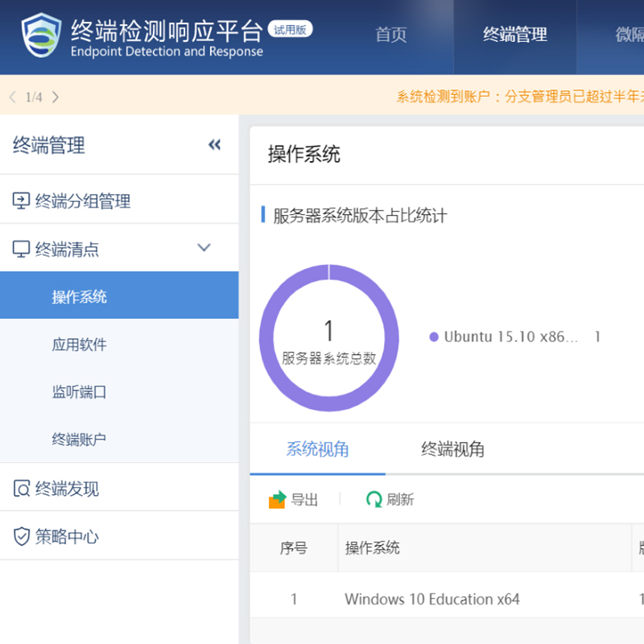The height and width of the screenshot is (644, 644).
Task: Click the 终端发现 search icon
Action: [x=22, y=489]
